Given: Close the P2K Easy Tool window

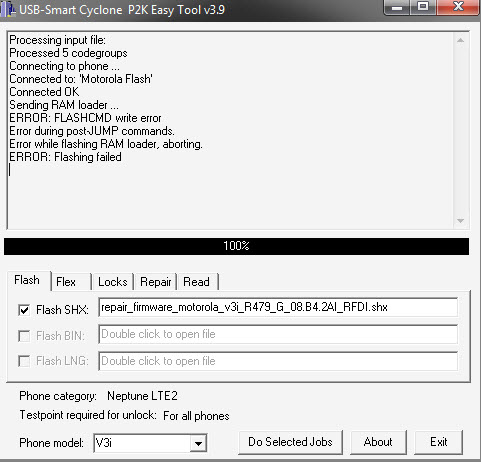Looking at the screenshot, I should (458, 7).
